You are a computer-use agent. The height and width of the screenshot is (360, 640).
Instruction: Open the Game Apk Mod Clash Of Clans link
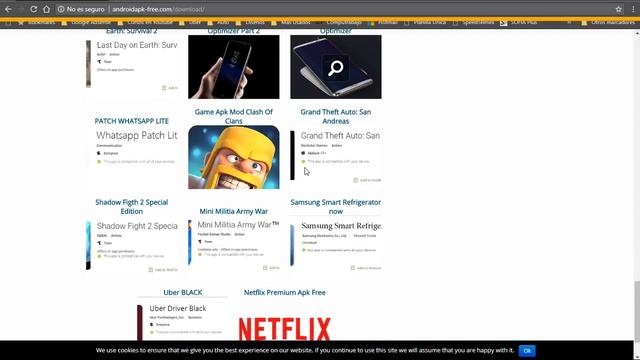233,116
